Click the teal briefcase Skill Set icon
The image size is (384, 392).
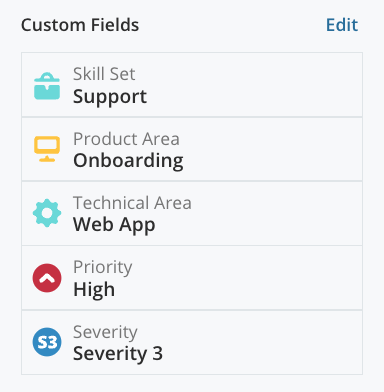click(47, 86)
